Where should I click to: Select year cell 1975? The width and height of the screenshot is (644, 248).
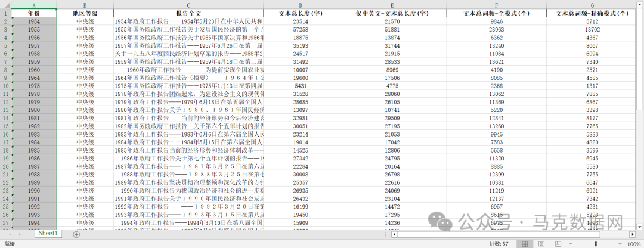tap(33, 86)
